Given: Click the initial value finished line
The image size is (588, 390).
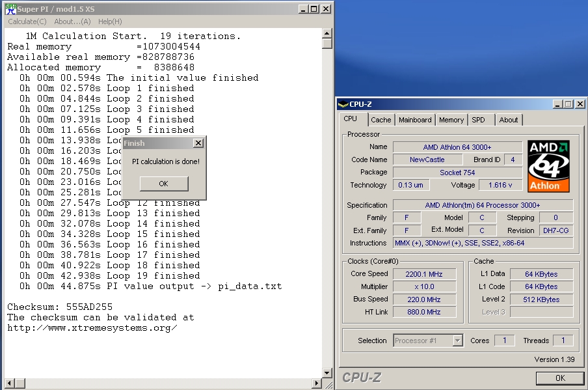Looking at the screenshot, I should click(139, 77).
